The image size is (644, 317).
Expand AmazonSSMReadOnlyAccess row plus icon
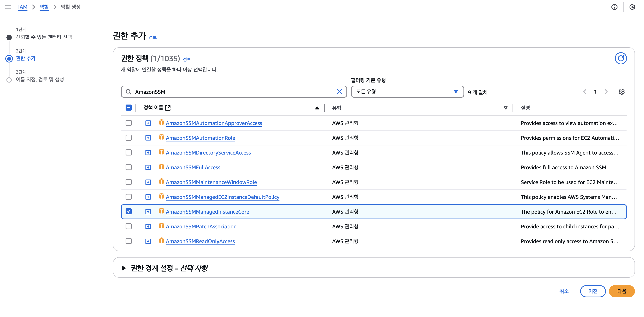point(148,241)
